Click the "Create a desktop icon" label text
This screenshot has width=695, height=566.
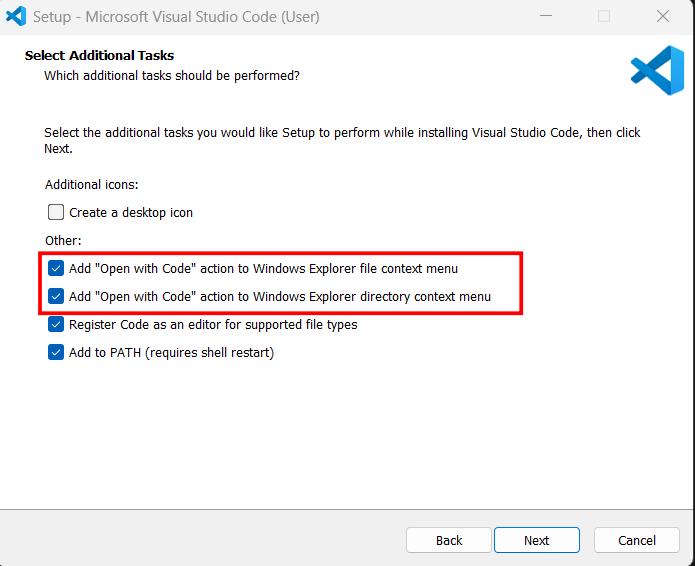pyautogui.click(x=131, y=213)
